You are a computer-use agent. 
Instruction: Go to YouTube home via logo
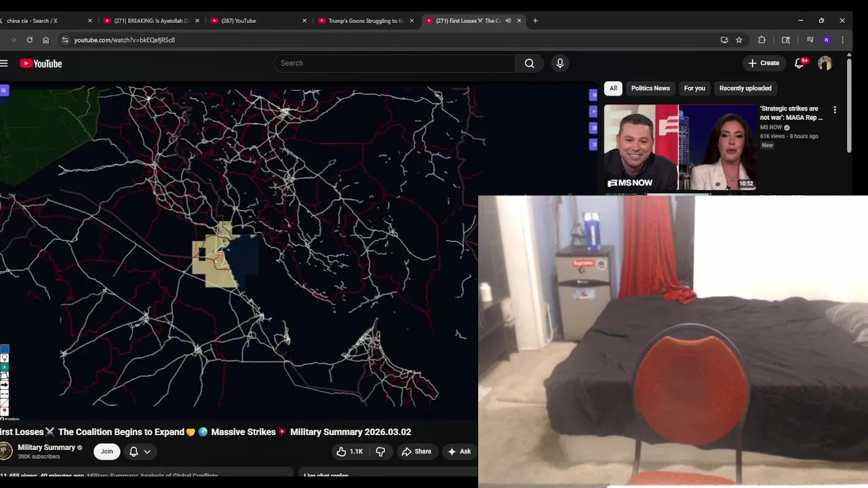click(41, 64)
